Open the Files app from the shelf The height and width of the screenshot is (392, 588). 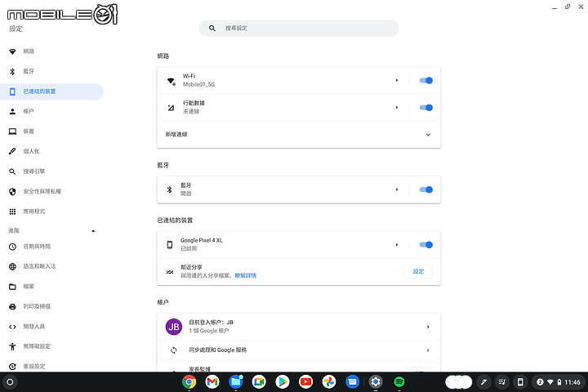coord(236,382)
